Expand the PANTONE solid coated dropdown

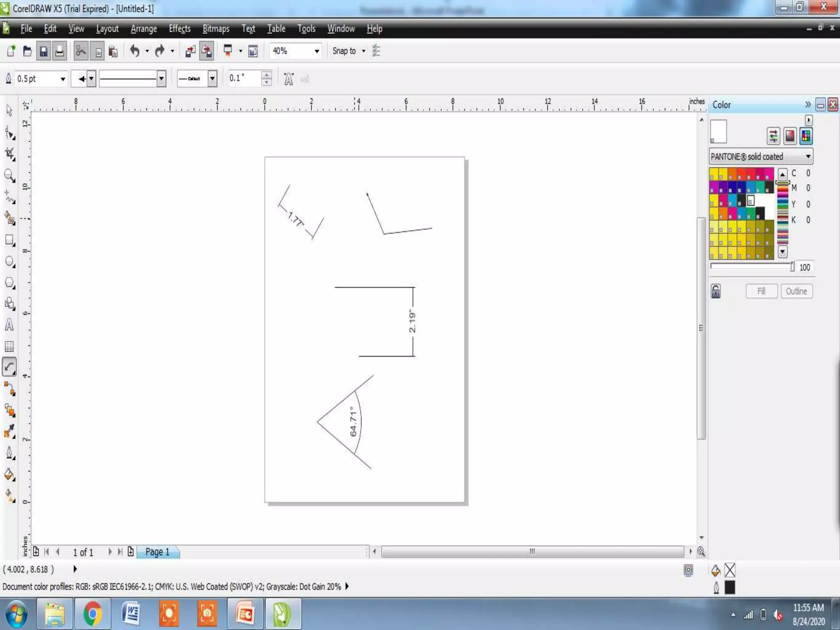808,156
